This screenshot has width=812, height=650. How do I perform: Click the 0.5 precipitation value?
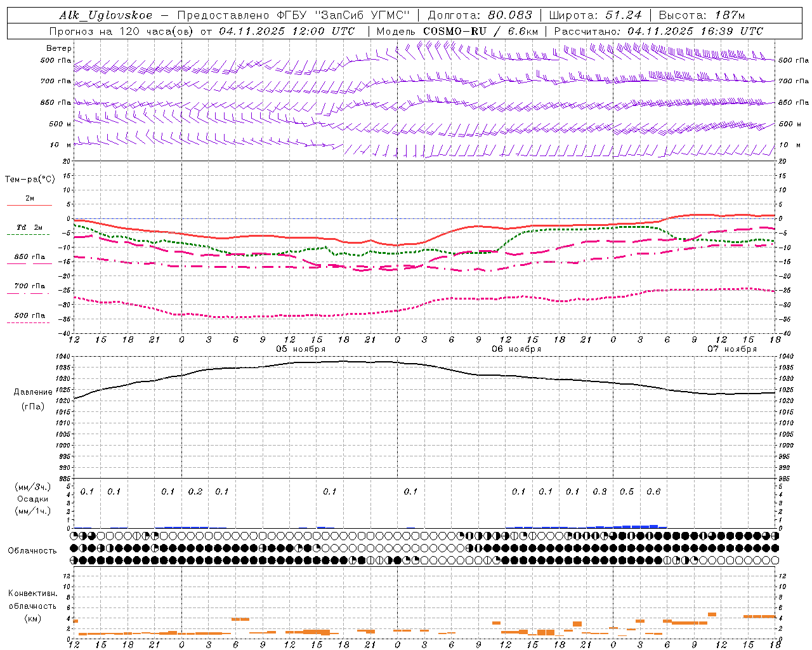[627, 491]
